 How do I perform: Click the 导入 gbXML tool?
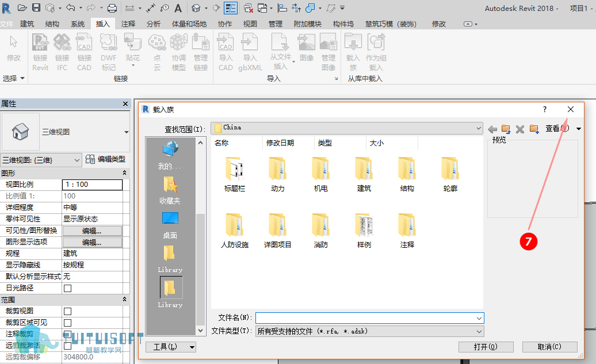(250, 52)
